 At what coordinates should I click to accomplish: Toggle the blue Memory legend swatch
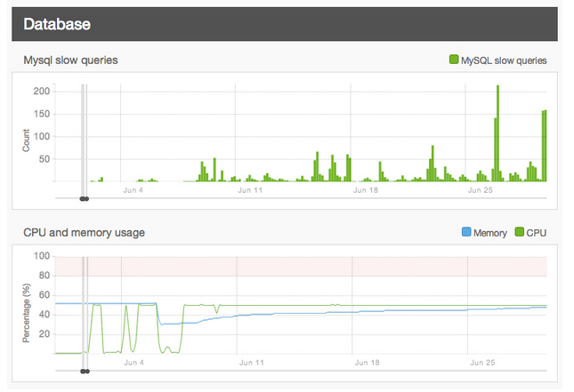click(x=466, y=231)
